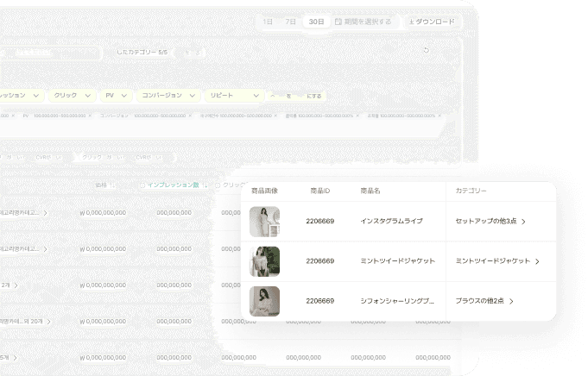Sort by the 価格 column
The width and height of the screenshot is (588, 376).
(x=105, y=185)
